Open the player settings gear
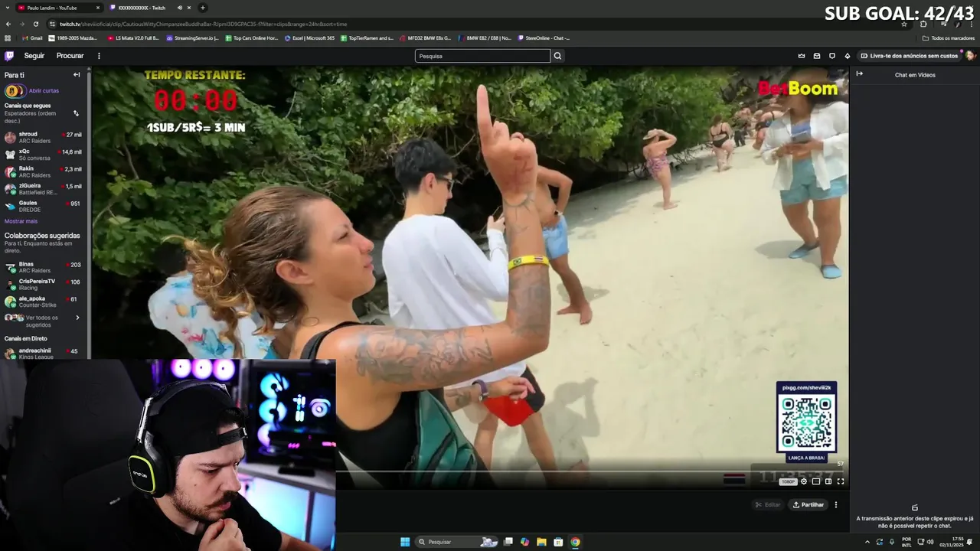980x551 pixels. 803,481
